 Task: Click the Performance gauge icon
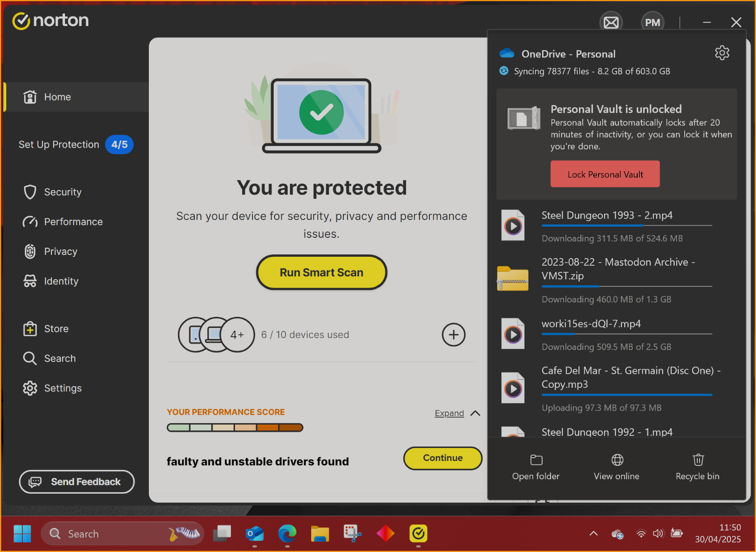point(30,222)
